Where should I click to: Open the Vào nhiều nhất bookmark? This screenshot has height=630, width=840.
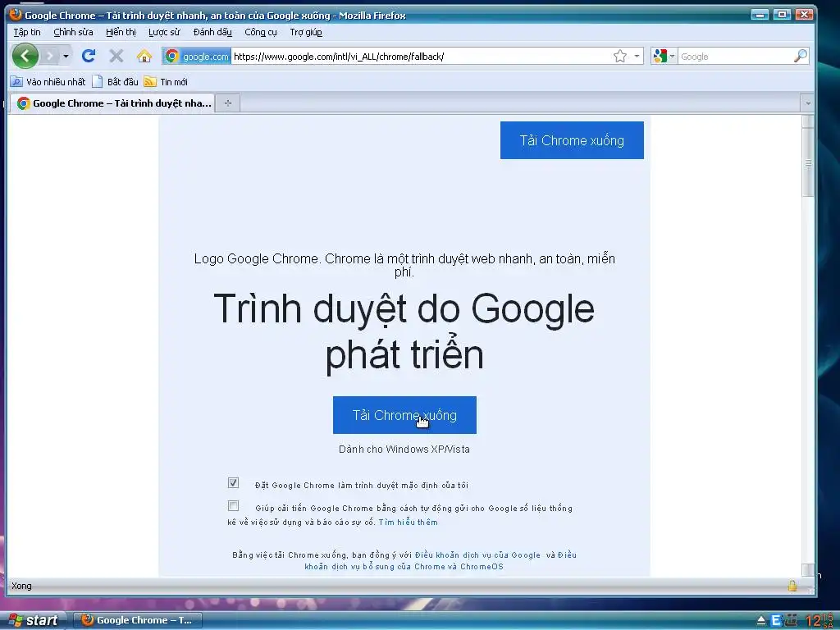[x=48, y=82]
